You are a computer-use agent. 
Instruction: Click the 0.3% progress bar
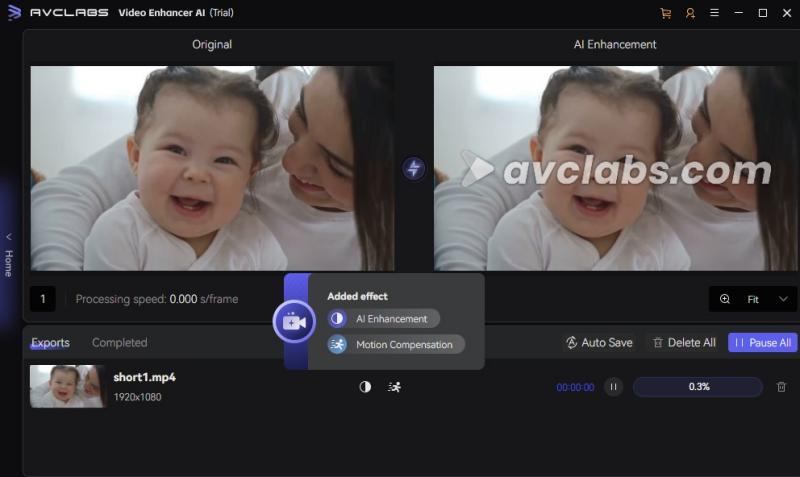point(698,387)
